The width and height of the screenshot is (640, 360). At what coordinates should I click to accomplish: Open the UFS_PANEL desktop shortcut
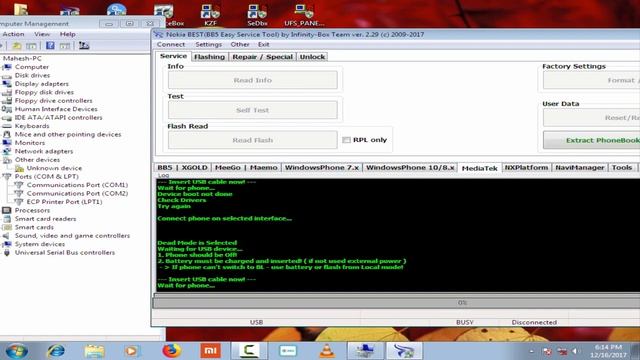[x=304, y=14]
